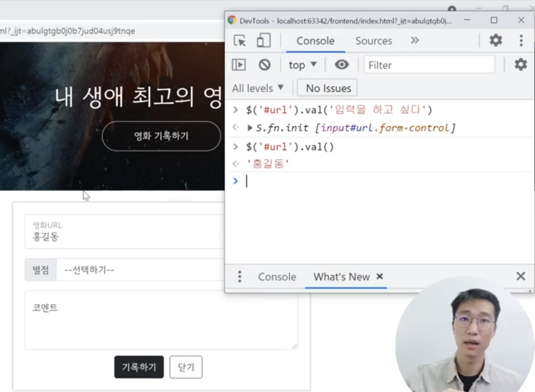Show more DevTools tabs via the chevrons
The image size is (535, 392).
point(415,40)
